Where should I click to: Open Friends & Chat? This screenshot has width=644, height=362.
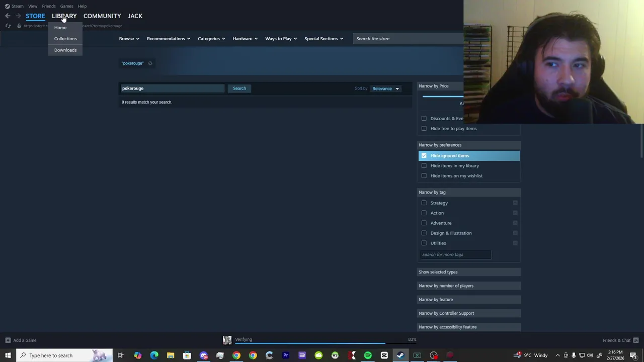click(x=621, y=340)
